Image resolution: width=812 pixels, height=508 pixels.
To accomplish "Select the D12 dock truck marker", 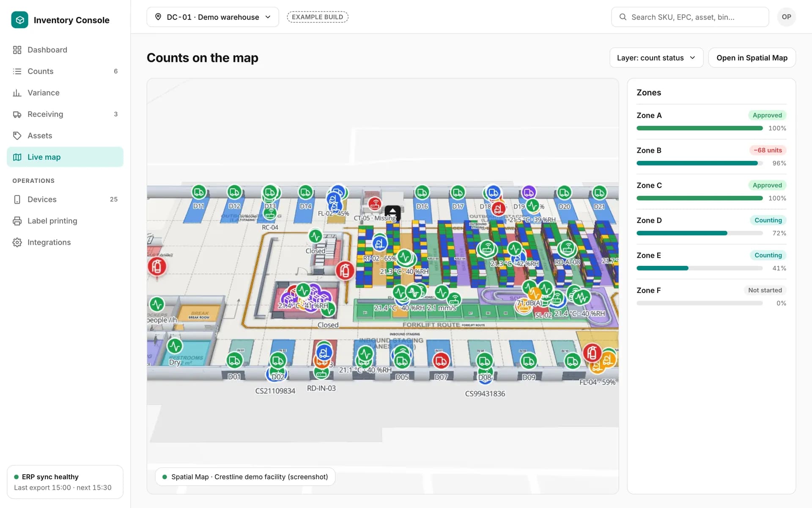I will [x=234, y=192].
